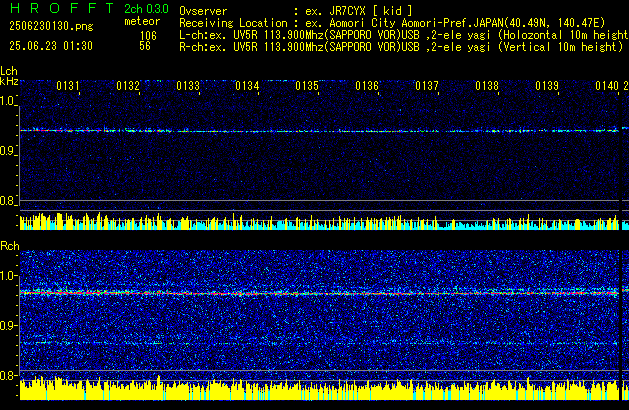
Task: Click time marker 0132
Action: [128, 86]
